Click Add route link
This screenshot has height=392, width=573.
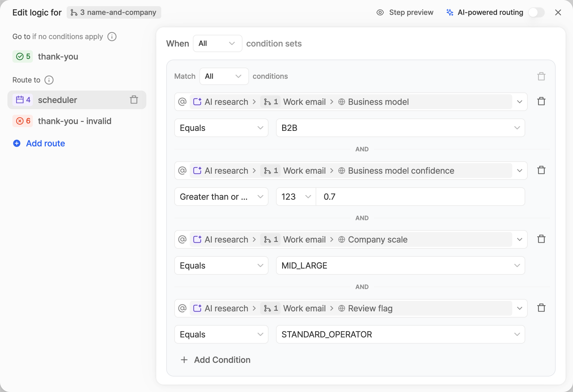click(46, 143)
